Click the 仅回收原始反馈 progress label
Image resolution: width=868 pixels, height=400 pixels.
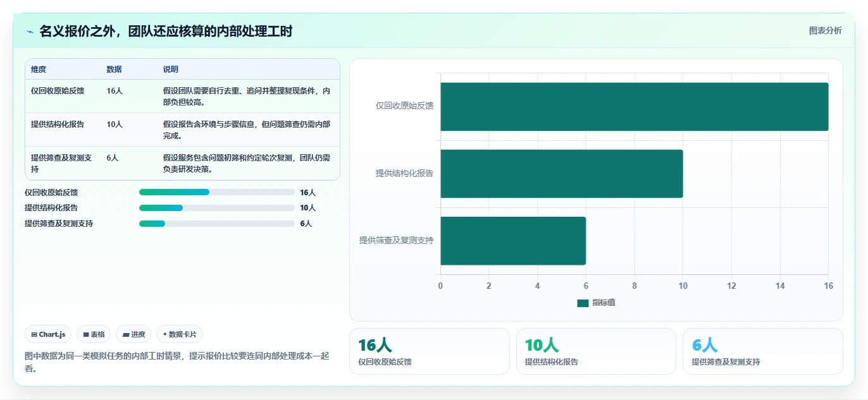click(x=51, y=192)
